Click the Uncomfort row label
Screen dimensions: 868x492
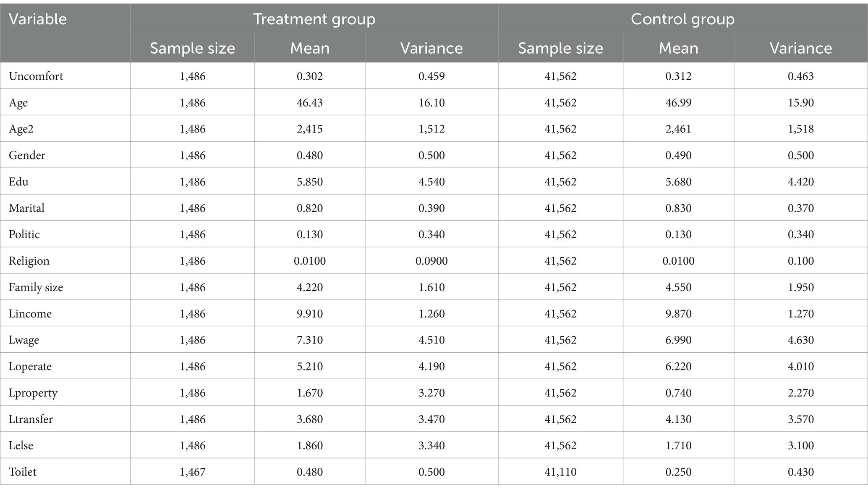[x=36, y=76]
